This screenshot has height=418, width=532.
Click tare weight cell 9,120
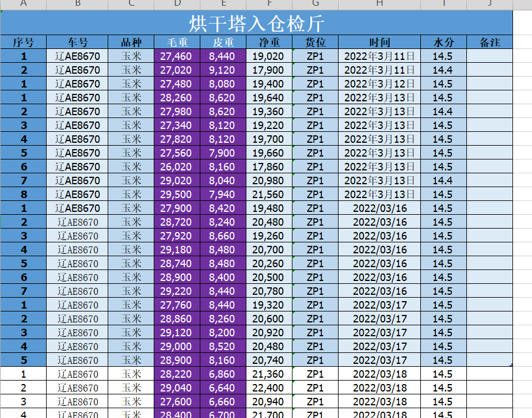[x=223, y=70]
